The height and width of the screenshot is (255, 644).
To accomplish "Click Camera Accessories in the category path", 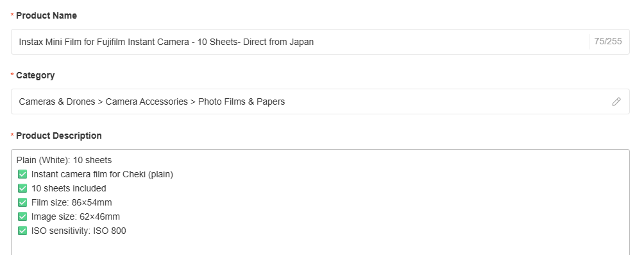I will (x=147, y=101).
